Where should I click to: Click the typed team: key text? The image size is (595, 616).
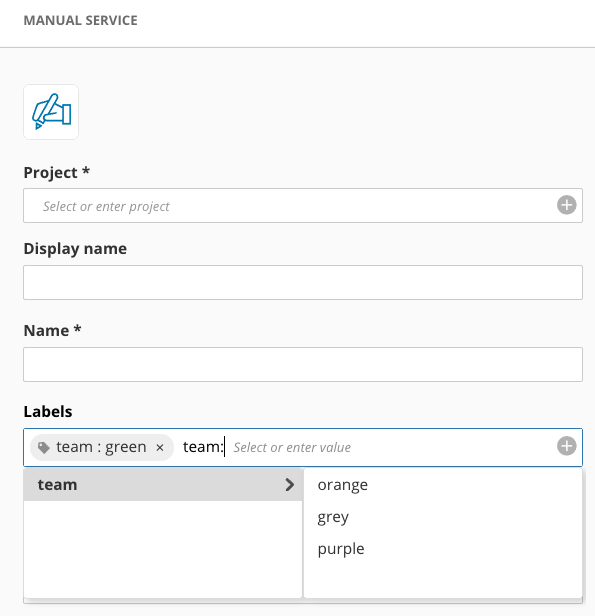tap(203, 447)
